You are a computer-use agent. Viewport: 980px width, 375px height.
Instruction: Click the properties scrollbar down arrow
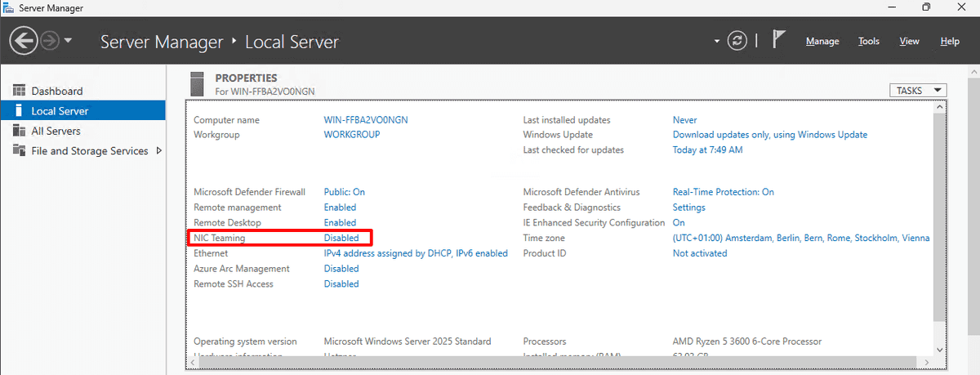[x=940, y=349]
